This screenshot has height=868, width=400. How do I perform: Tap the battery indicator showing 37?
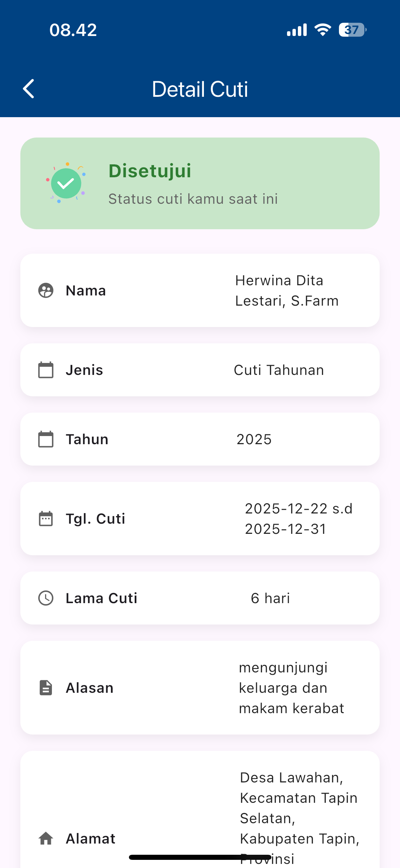353,30
